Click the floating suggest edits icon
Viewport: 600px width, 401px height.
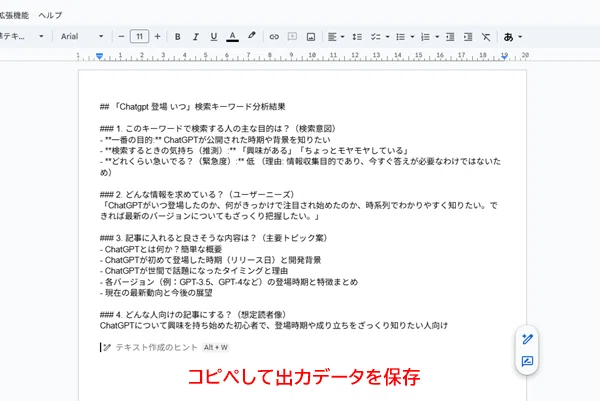(x=527, y=361)
